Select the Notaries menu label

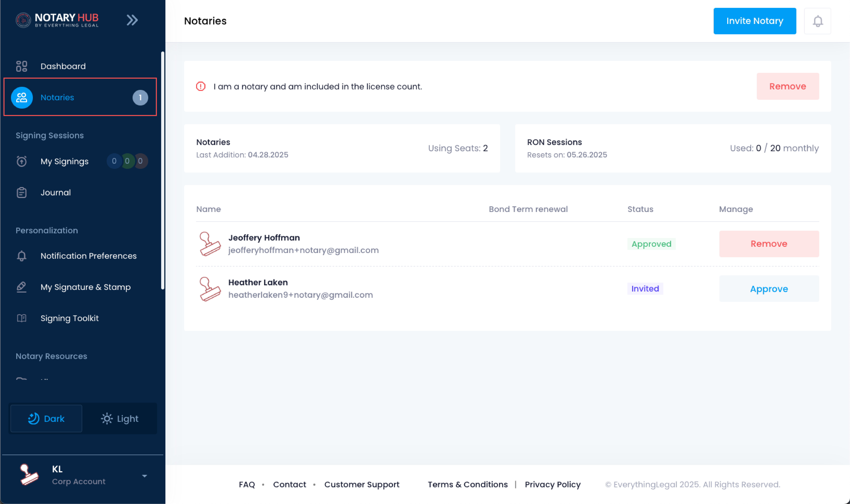[57, 98]
